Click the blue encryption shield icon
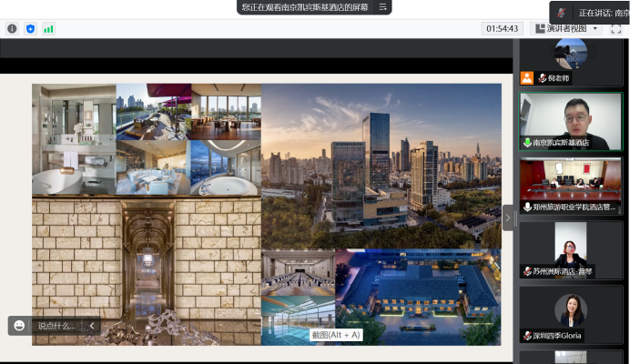The height and width of the screenshot is (364, 630). 31,29
